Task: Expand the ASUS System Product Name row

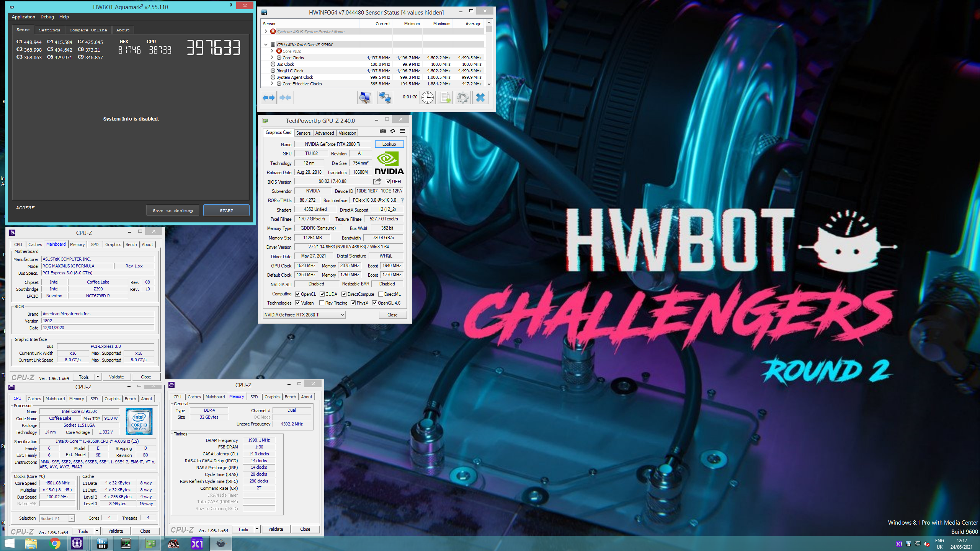Action: click(266, 31)
